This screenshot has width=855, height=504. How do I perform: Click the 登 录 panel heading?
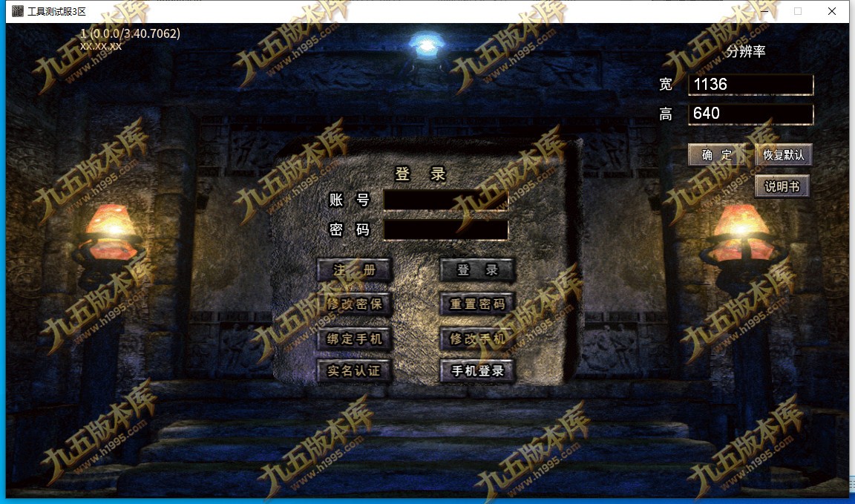click(420, 174)
